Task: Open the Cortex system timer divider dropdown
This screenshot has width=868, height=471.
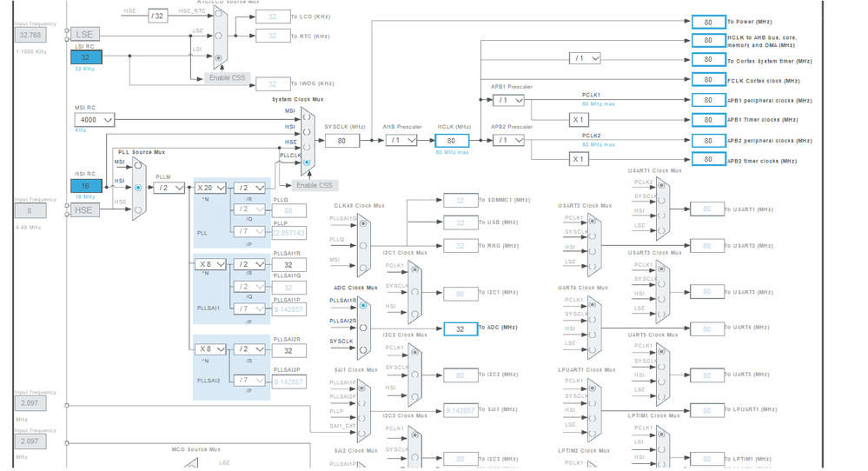Action: (585, 58)
